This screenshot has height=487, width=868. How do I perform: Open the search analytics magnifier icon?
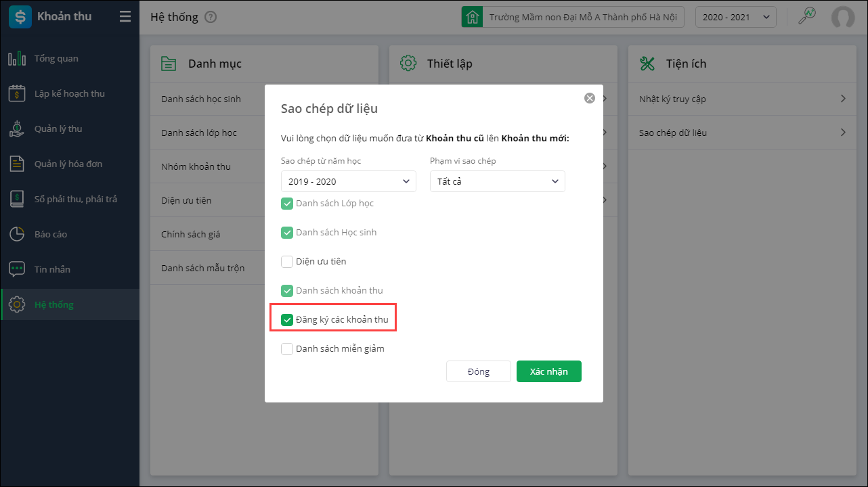pyautogui.click(x=806, y=17)
